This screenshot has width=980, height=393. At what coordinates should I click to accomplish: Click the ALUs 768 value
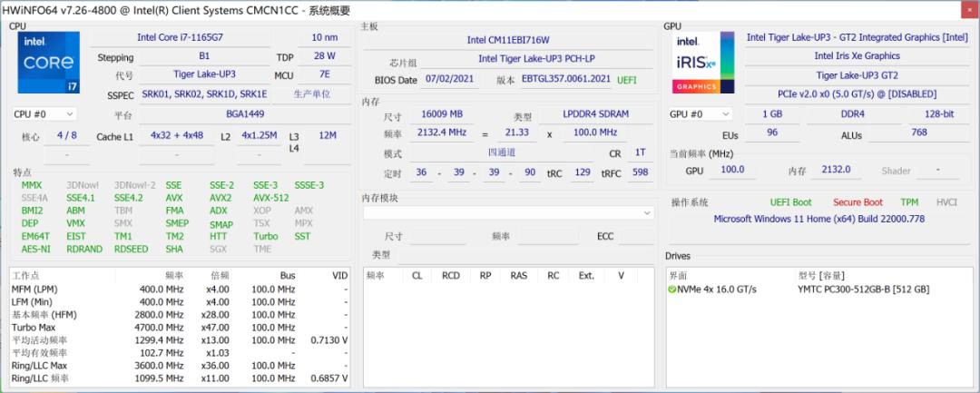click(x=918, y=133)
